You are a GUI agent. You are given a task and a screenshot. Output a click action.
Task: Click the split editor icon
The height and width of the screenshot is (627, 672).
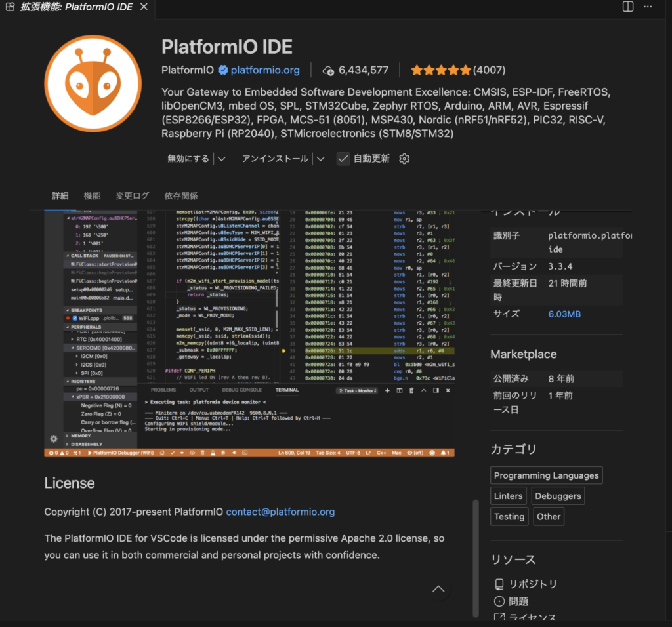[x=628, y=7]
